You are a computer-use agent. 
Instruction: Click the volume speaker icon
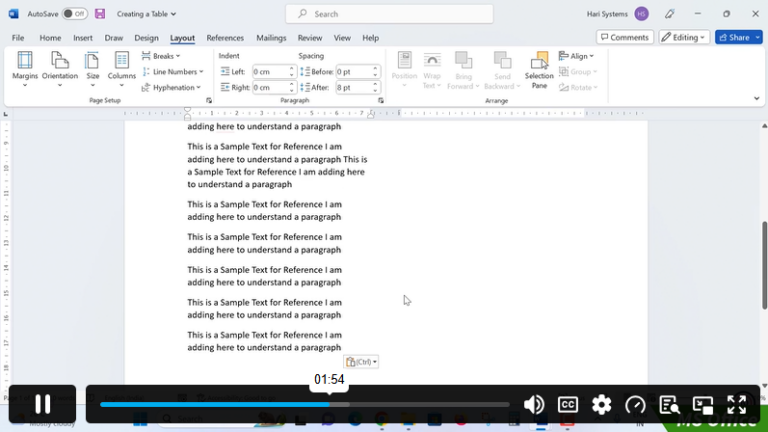533,405
